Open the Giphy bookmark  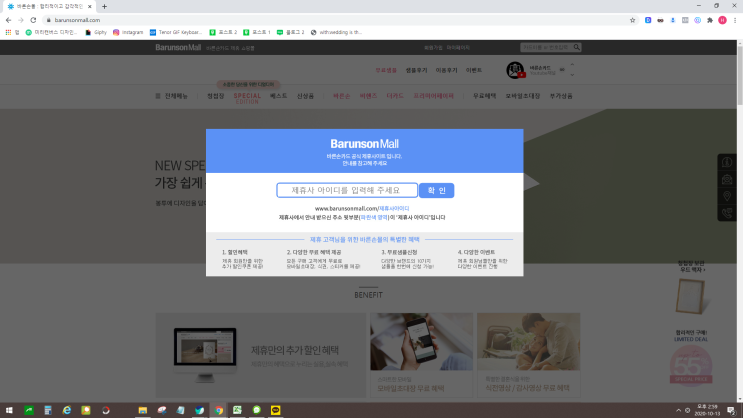click(96, 32)
